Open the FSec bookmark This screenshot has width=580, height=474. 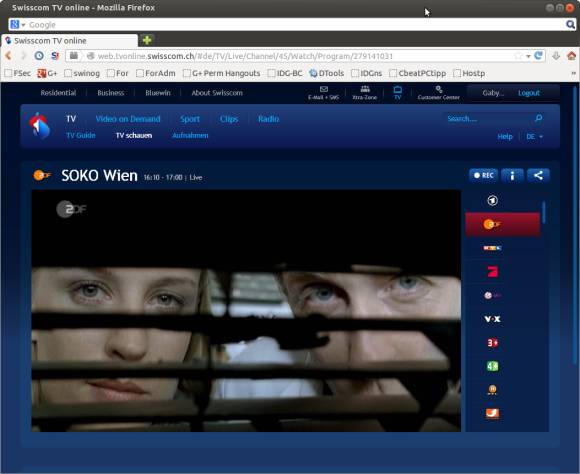coord(17,73)
